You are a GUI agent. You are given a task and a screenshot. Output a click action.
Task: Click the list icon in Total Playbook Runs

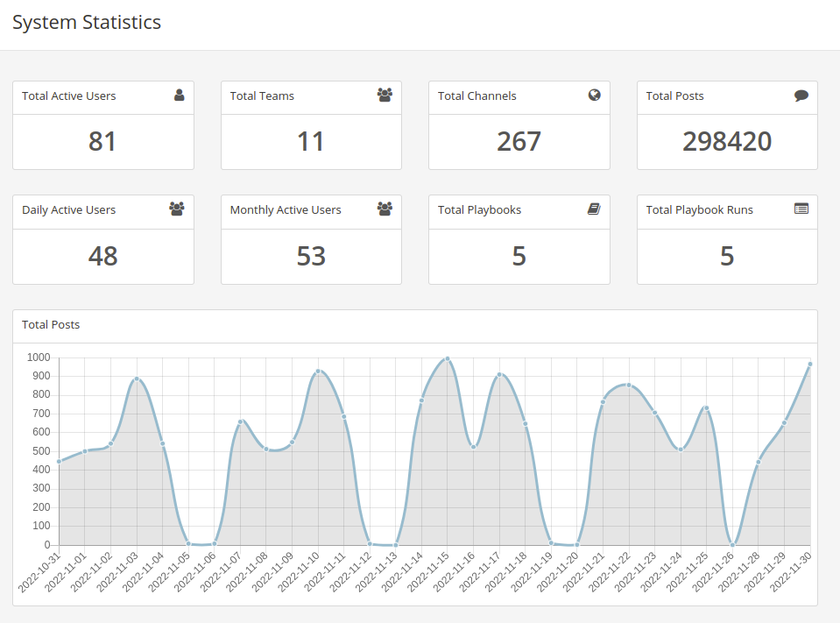801,209
